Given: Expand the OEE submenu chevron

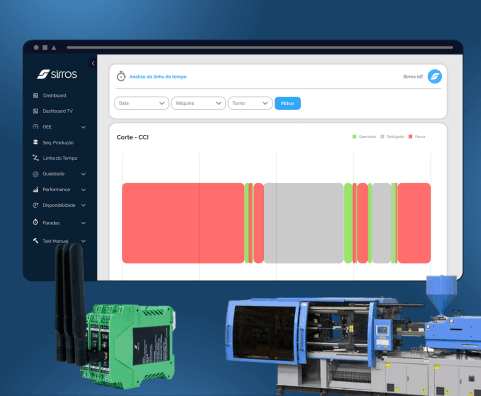Looking at the screenshot, I should pos(83,127).
